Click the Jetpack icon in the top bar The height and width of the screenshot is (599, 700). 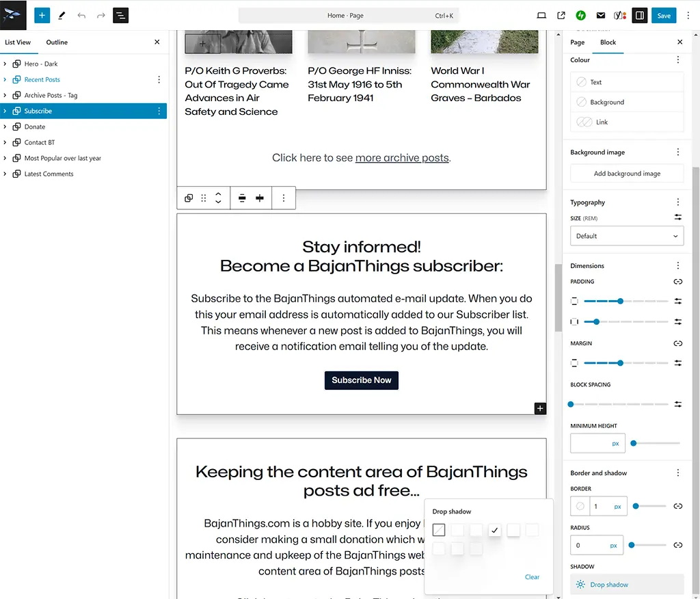[580, 15]
